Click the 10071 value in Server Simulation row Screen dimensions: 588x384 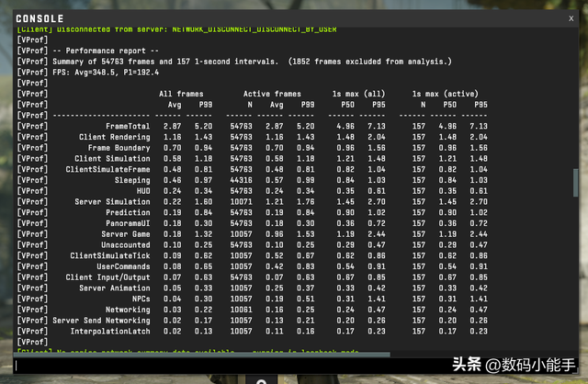(x=241, y=202)
